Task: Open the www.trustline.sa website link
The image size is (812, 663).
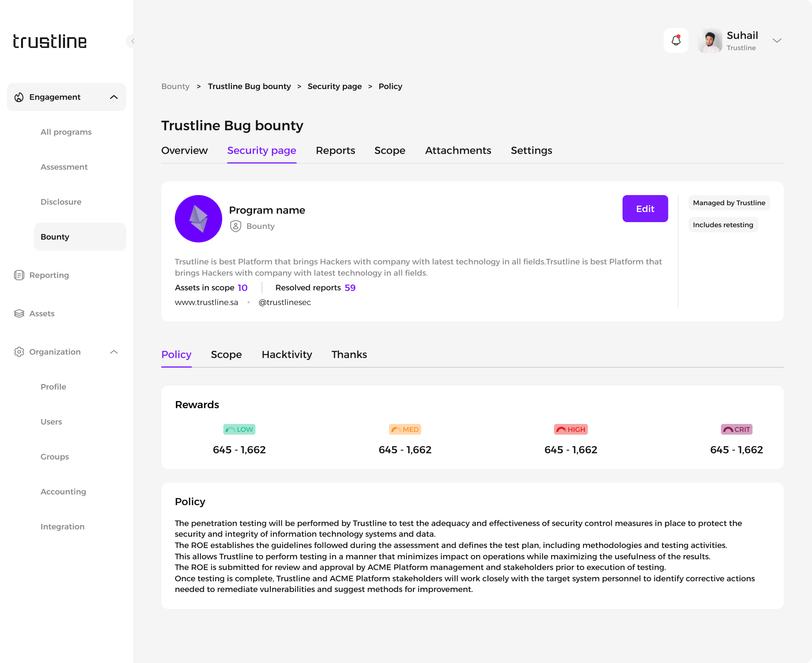Action: 206,302
